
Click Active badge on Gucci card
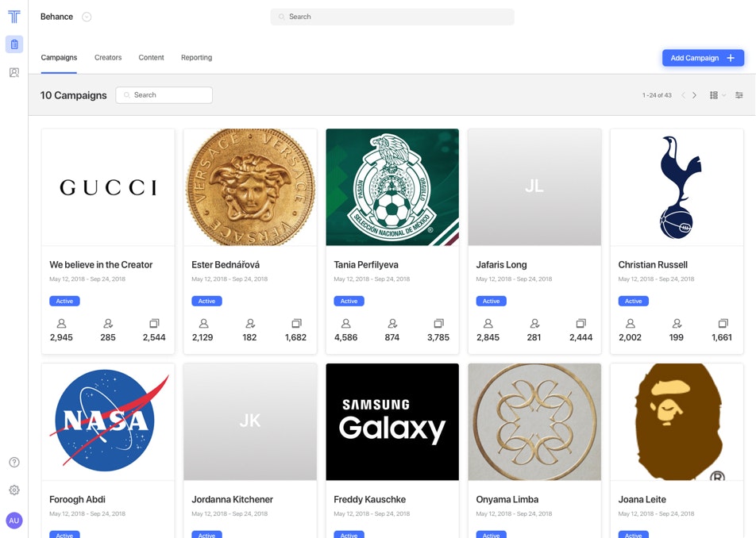pyautogui.click(x=64, y=301)
